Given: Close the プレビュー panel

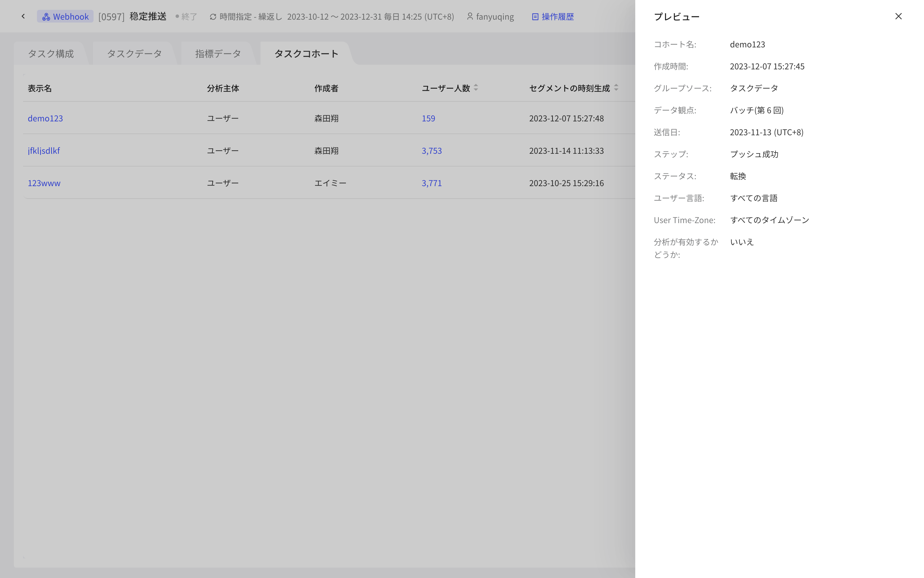Looking at the screenshot, I should pyautogui.click(x=898, y=16).
